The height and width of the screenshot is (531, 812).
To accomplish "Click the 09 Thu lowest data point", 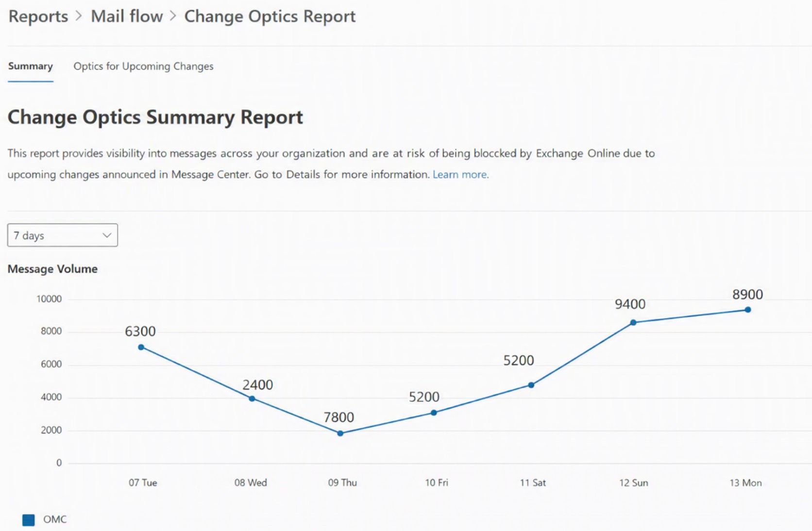I will 340,433.
